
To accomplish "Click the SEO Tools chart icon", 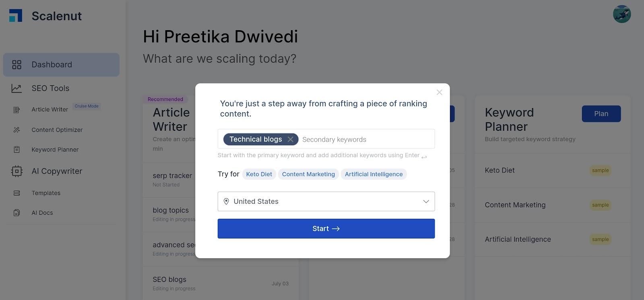I will tap(17, 88).
